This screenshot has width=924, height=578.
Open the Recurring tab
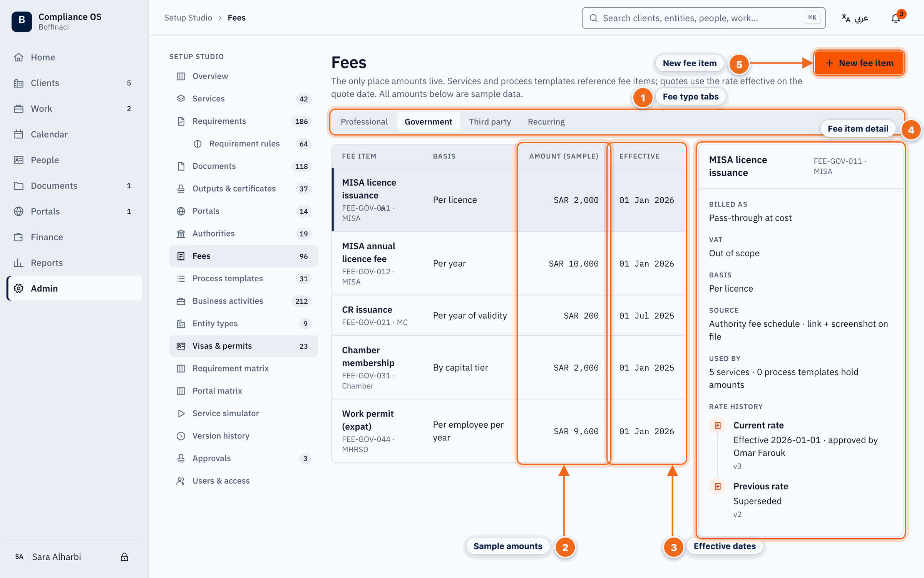[546, 122]
